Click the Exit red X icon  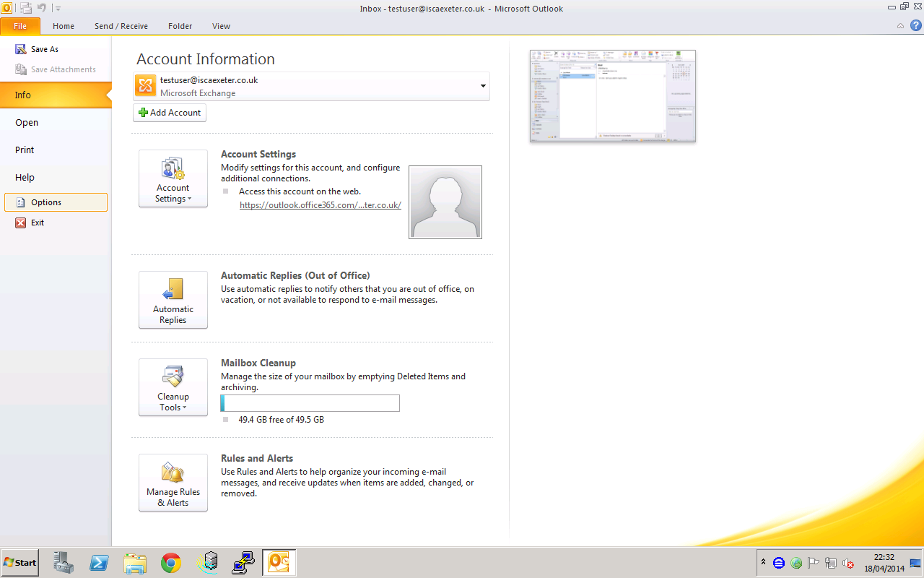[x=20, y=223]
